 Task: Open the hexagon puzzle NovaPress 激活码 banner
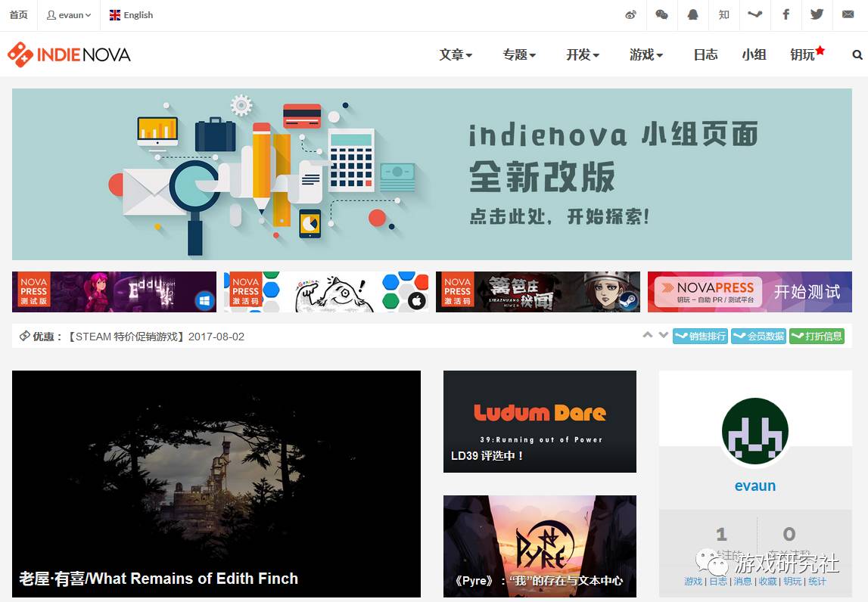point(326,292)
